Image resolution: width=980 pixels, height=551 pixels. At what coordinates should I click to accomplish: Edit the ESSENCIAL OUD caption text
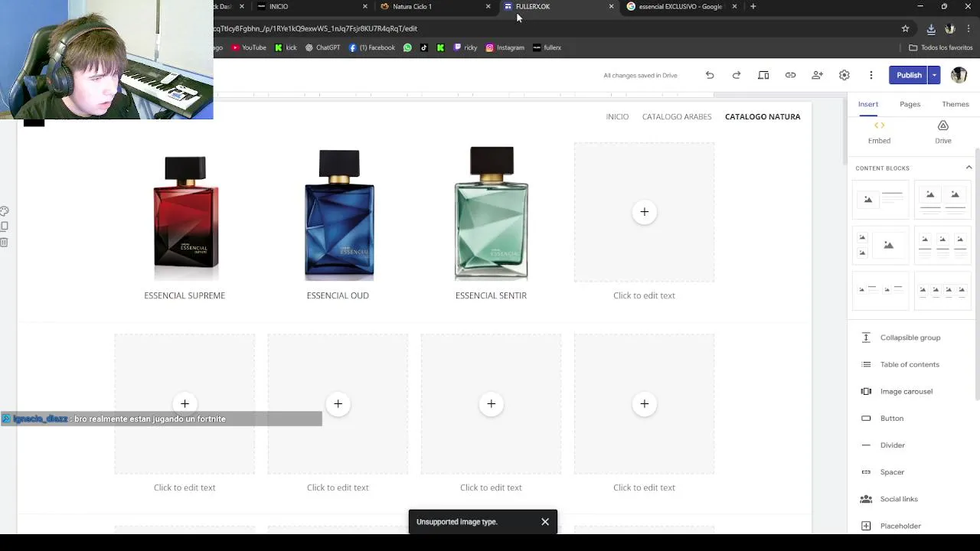(338, 295)
